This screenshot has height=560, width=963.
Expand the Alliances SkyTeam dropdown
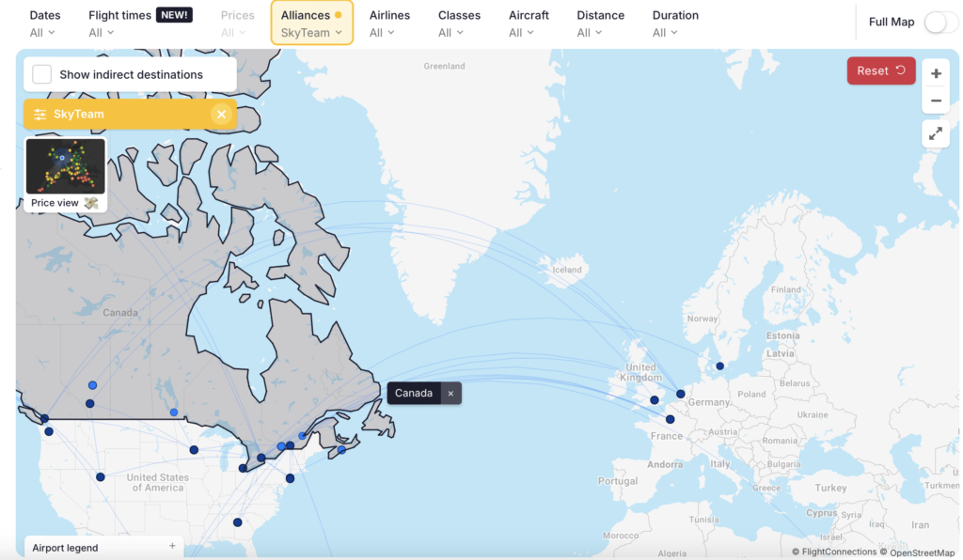click(311, 23)
